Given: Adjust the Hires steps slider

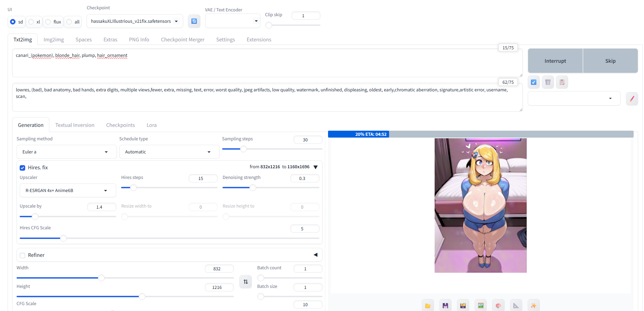Looking at the screenshot, I should [169, 188].
